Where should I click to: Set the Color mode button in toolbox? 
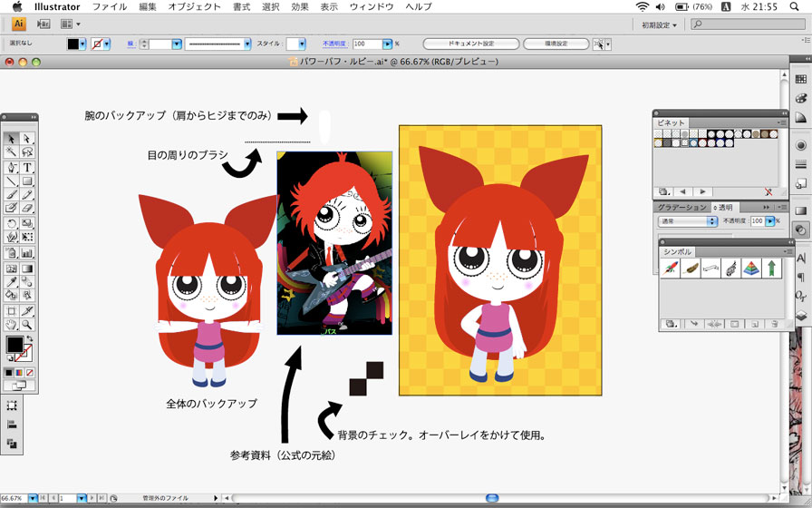9,373
